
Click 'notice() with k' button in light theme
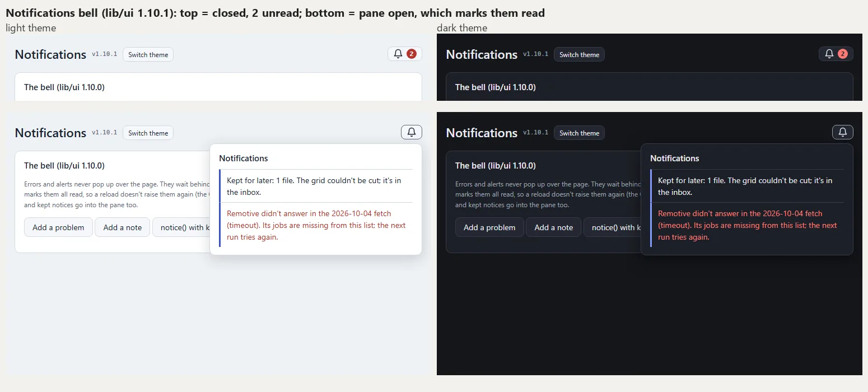click(181, 227)
